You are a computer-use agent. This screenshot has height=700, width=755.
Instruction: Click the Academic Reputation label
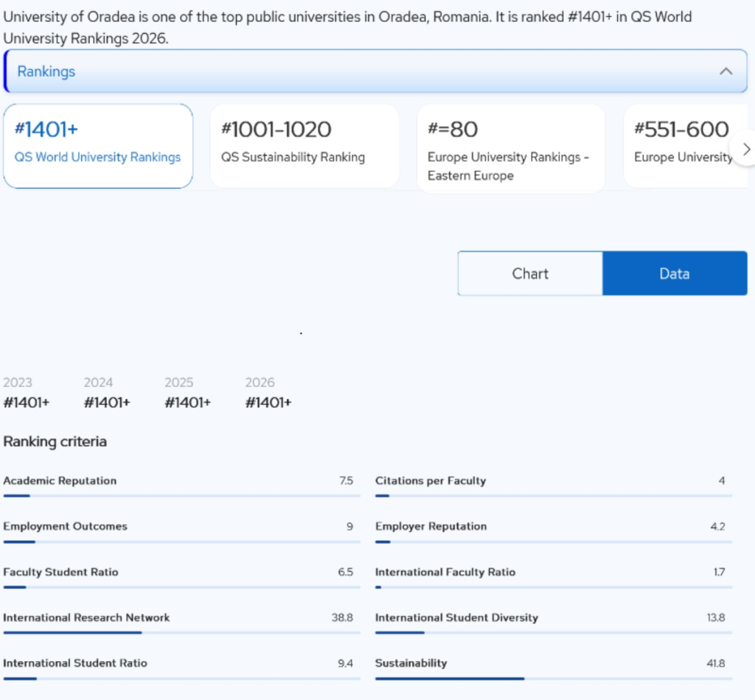coord(60,480)
